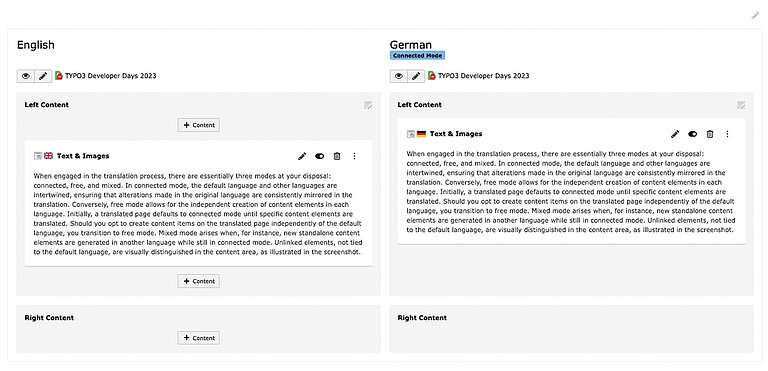The width and height of the screenshot is (768, 371).
Task: Click the pencil icon at top right corner
Action: point(755,15)
